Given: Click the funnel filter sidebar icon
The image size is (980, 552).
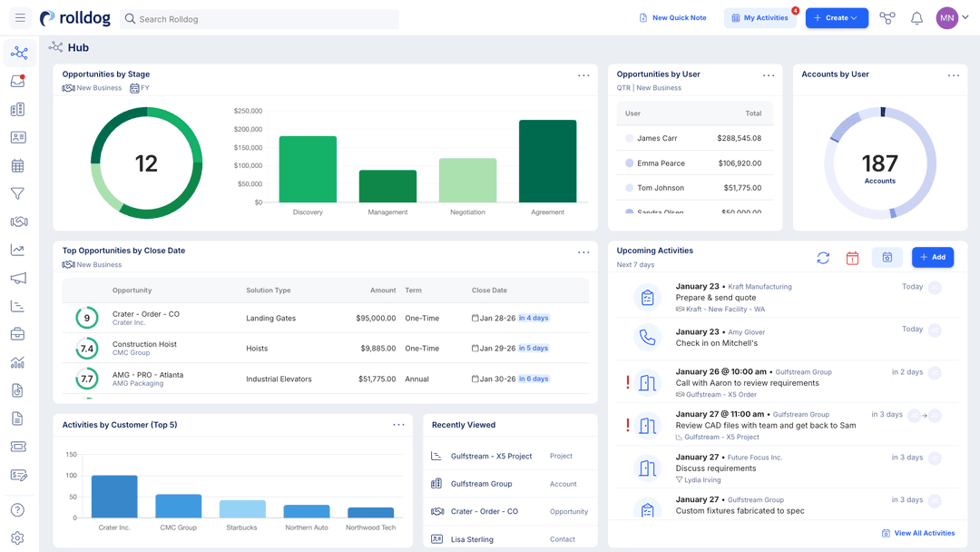Looking at the screenshot, I should 17,193.
